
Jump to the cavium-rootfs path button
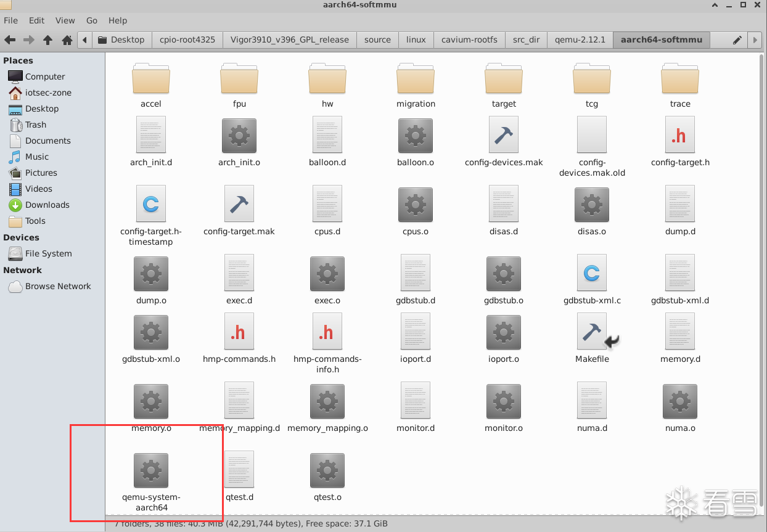tap(469, 39)
